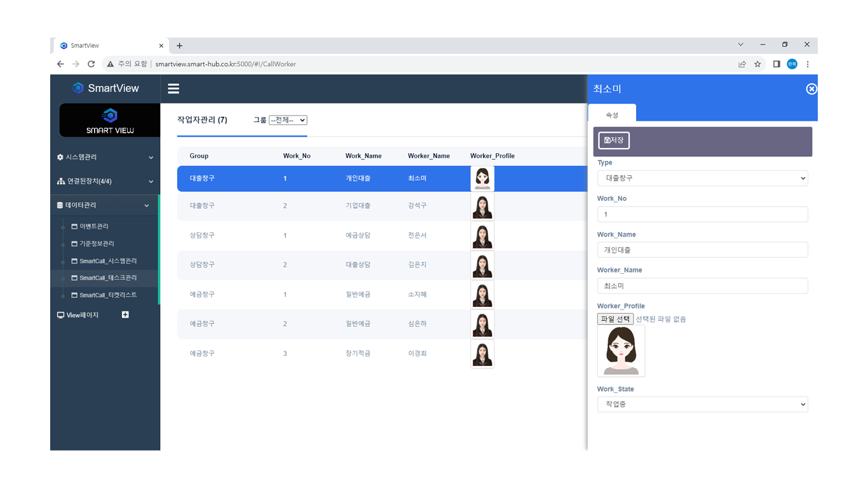Select worker name 이경희
This screenshot has height=488, width=868.
pos(417,353)
